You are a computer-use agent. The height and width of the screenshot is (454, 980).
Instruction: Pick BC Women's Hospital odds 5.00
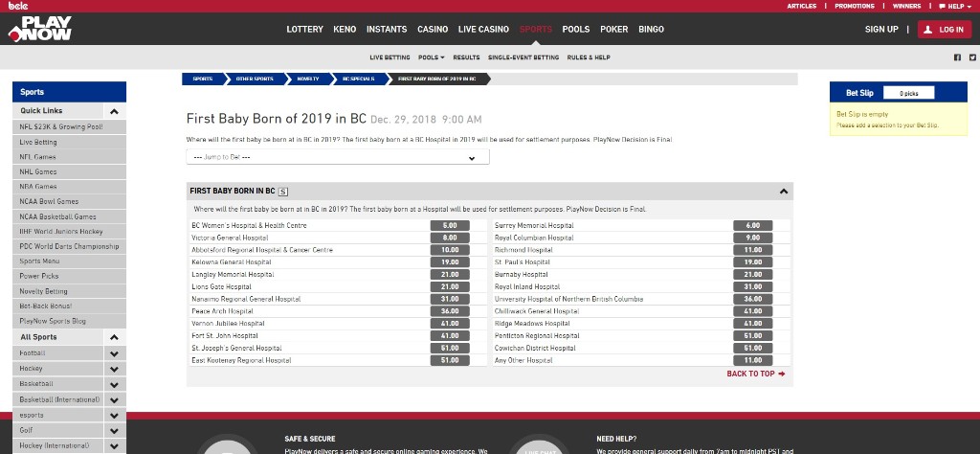coord(450,225)
